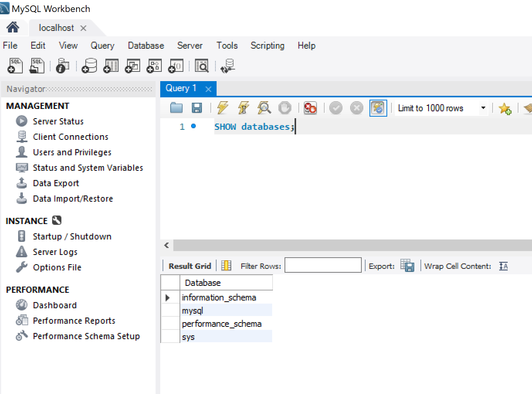This screenshot has height=394, width=532.
Task: Rollback transaction X icon
Action: 357,108
